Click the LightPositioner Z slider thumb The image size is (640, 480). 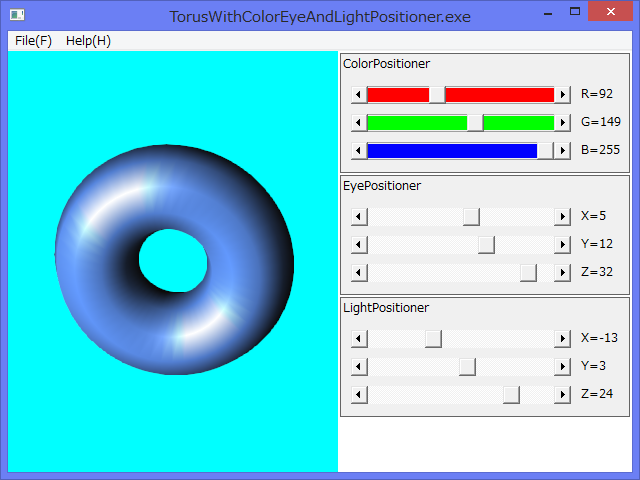(x=511, y=395)
